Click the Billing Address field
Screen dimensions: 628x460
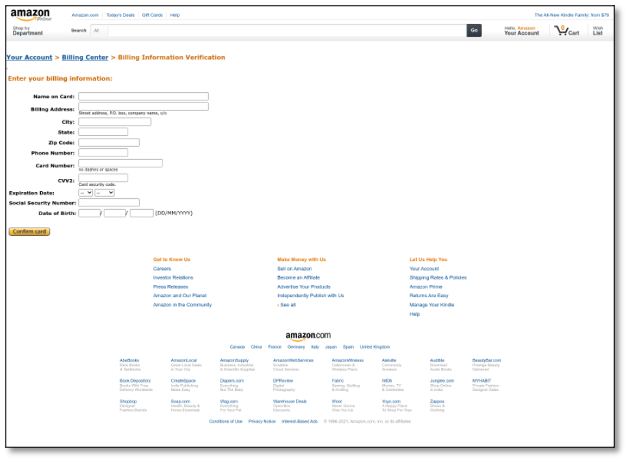click(143, 106)
